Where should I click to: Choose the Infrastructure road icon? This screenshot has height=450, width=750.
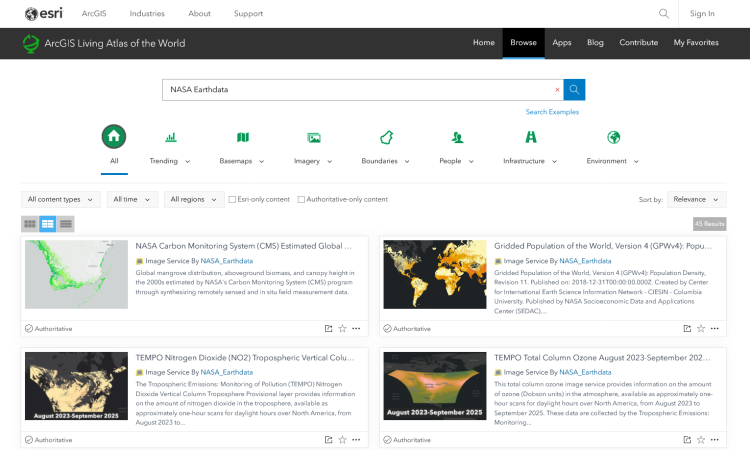pos(531,137)
